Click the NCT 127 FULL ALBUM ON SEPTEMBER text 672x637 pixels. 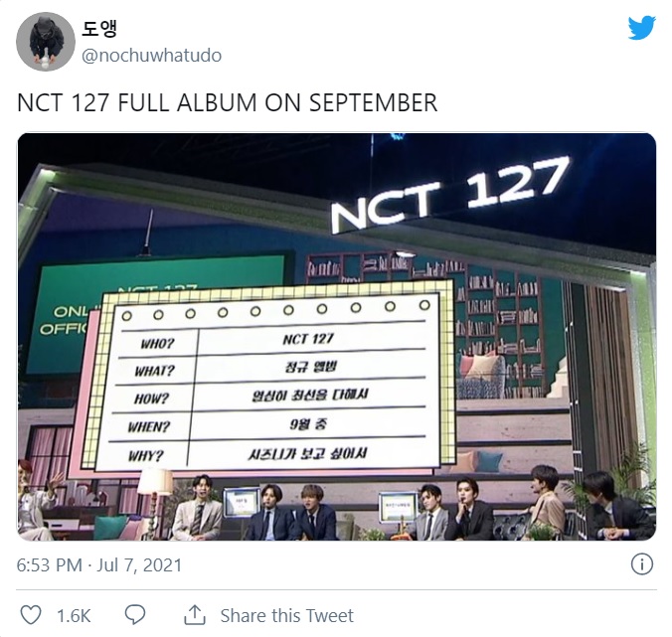tap(227, 103)
